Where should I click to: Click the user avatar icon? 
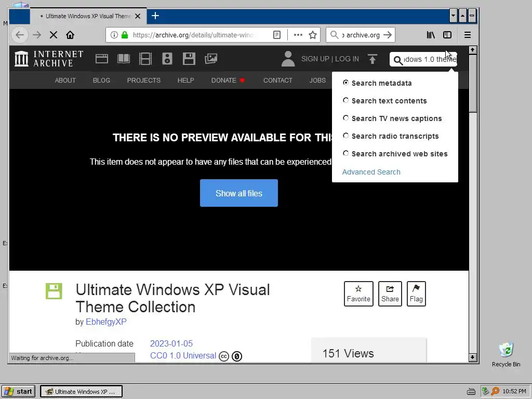(x=288, y=59)
